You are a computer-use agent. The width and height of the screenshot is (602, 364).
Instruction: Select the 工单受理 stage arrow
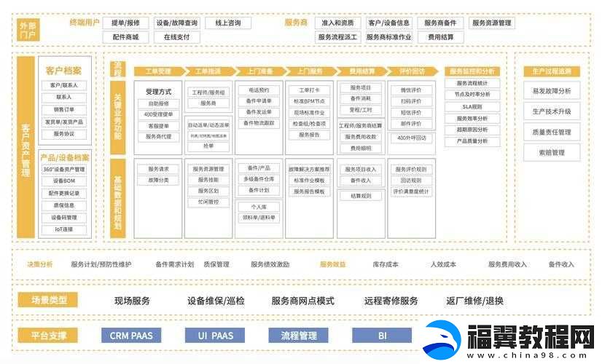(160, 71)
